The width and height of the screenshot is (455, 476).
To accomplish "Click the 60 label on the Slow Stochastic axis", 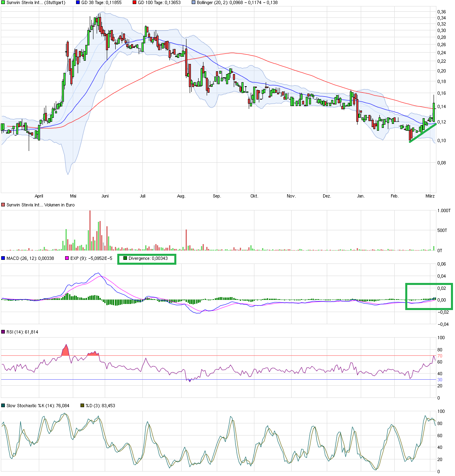I will 440,436.
